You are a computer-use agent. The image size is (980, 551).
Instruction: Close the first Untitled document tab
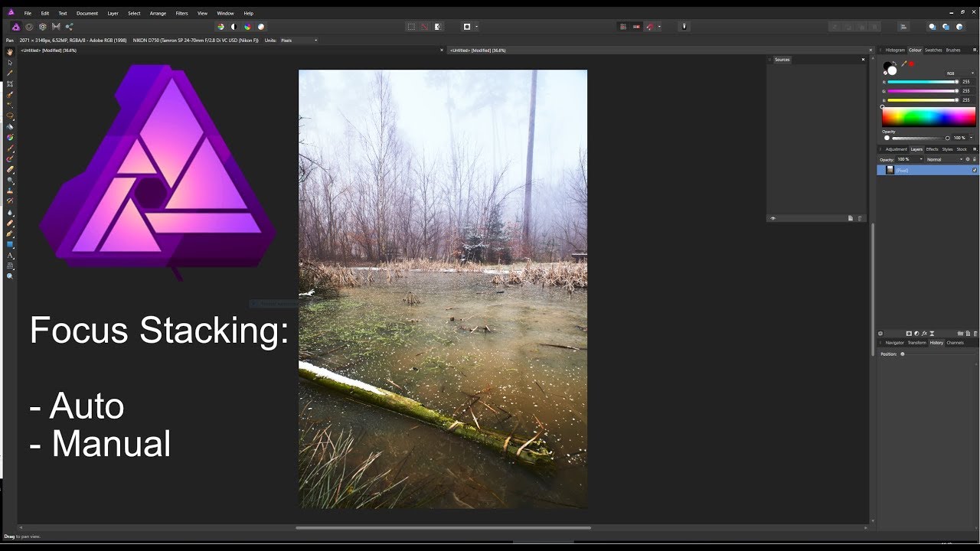pos(442,50)
